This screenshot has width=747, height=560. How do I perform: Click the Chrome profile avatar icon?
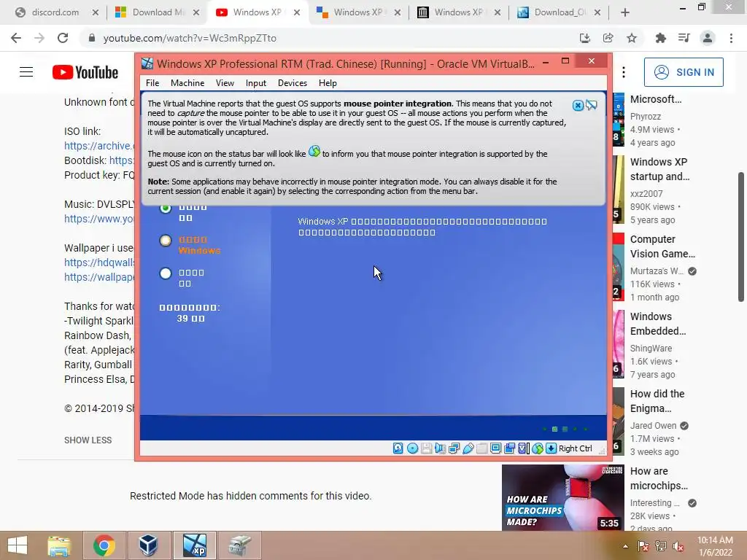[x=708, y=38]
